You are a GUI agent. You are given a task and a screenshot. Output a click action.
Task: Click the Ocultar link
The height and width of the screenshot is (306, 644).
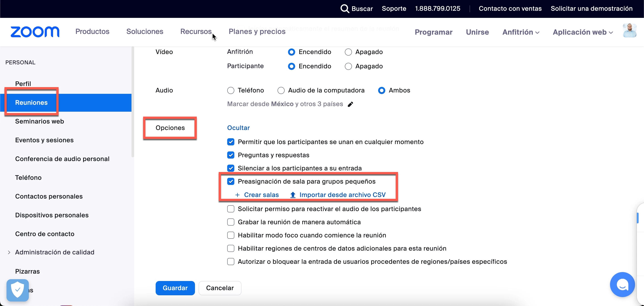(x=238, y=128)
